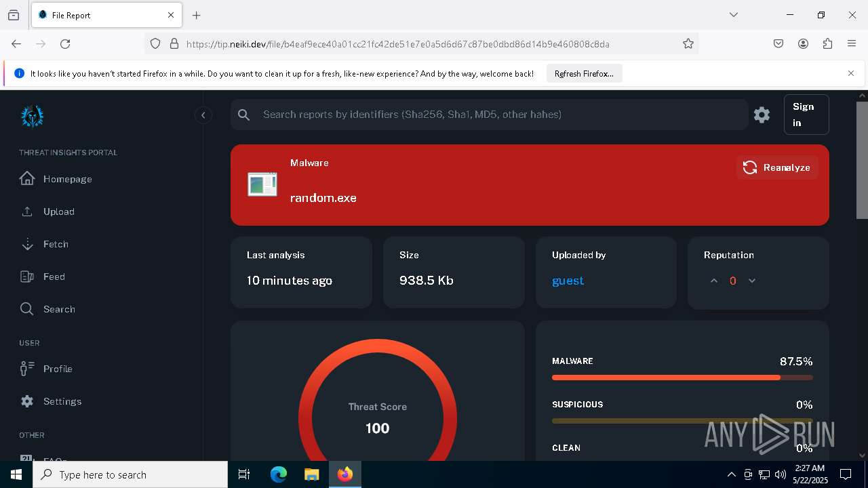Screen dimensions: 868x488
Task: Open the gear settings icon beside search
Action: [x=762, y=115]
